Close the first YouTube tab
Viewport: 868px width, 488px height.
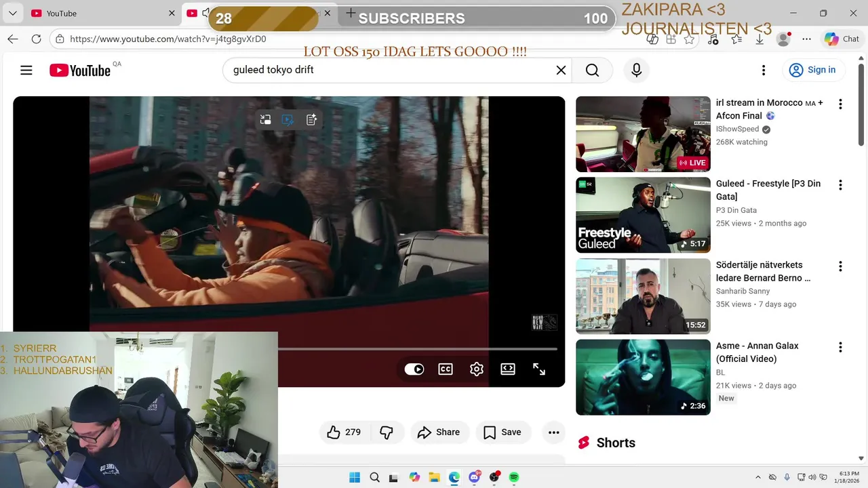pos(172,13)
